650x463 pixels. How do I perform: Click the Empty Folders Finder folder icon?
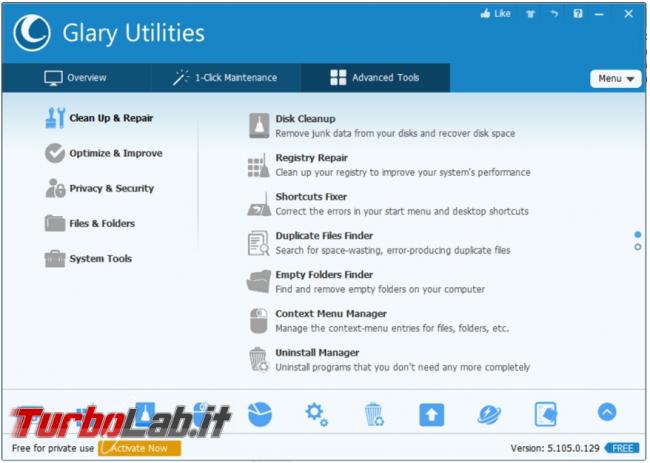coord(259,281)
